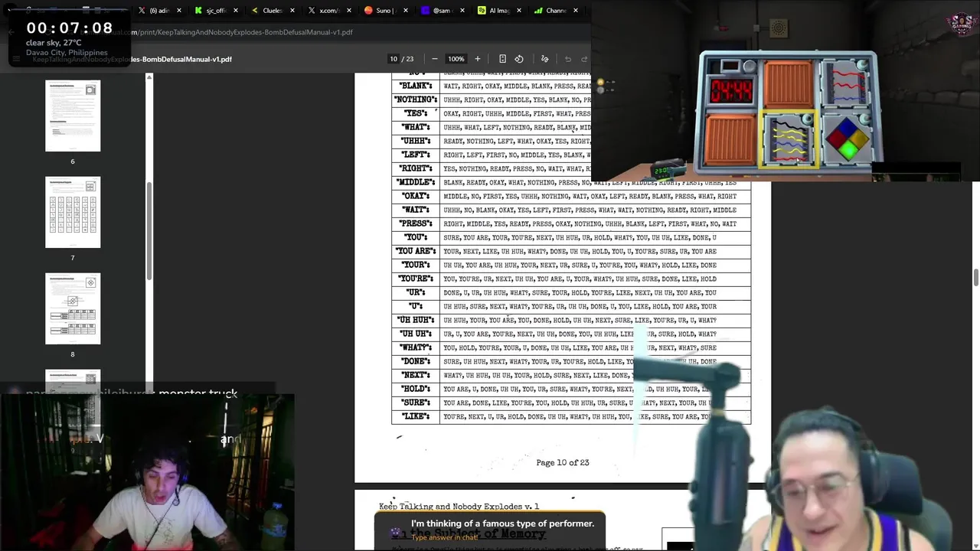This screenshot has height=551, width=980.
Task: Zoom out the PDF with minus icon
Action: pos(435,59)
